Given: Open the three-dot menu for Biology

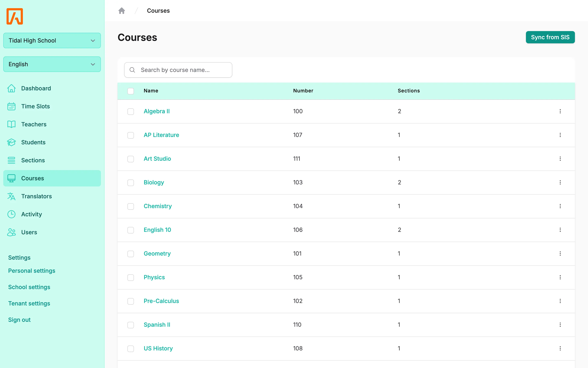Looking at the screenshot, I should (560, 182).
